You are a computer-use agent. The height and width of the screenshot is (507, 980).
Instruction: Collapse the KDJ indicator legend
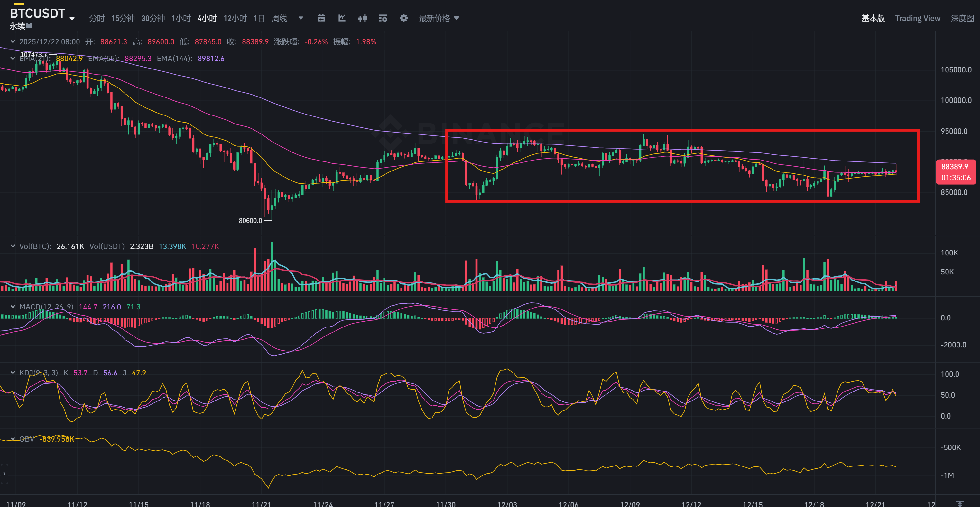pyautogui.click(x=13, y=373)
